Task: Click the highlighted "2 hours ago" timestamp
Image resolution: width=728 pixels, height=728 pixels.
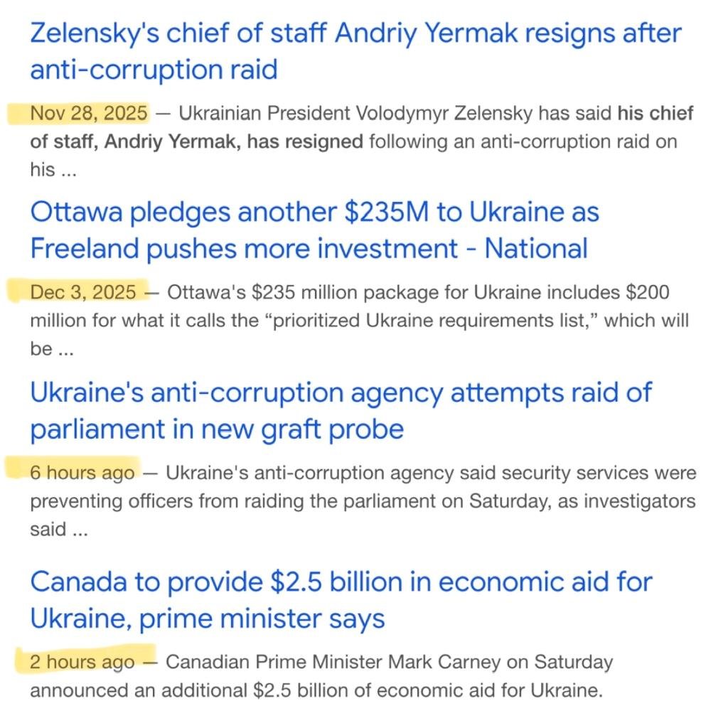Action: (82, 662)
